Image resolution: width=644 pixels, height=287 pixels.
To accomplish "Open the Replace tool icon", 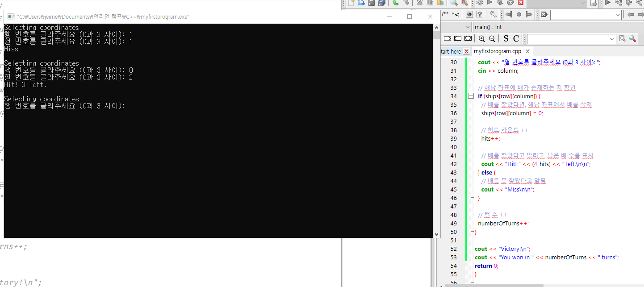I will point(464,3).
